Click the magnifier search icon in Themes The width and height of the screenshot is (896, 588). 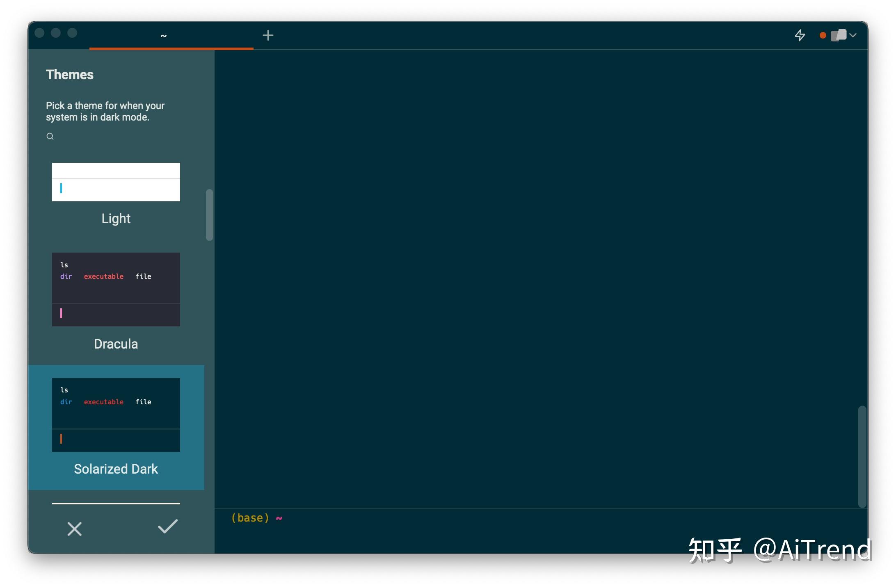[x=50, y=136]
